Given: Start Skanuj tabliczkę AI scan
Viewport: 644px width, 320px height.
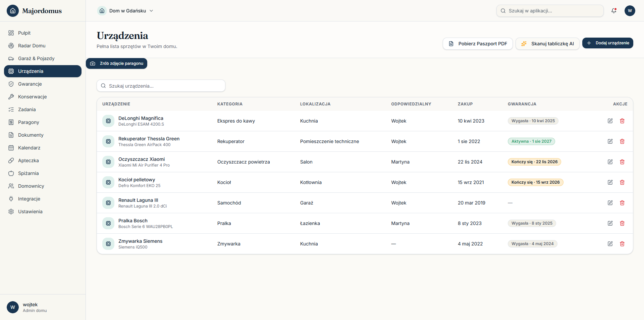Looking at the screenshot, I should [547, 44].
